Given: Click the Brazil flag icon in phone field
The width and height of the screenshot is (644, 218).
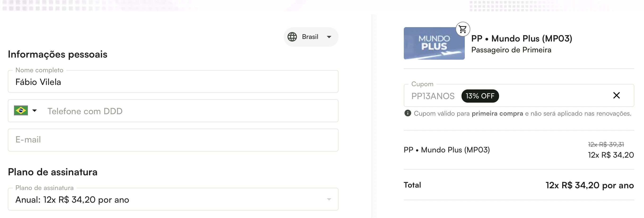Looking at the screenshot, I should pos(21,110).
